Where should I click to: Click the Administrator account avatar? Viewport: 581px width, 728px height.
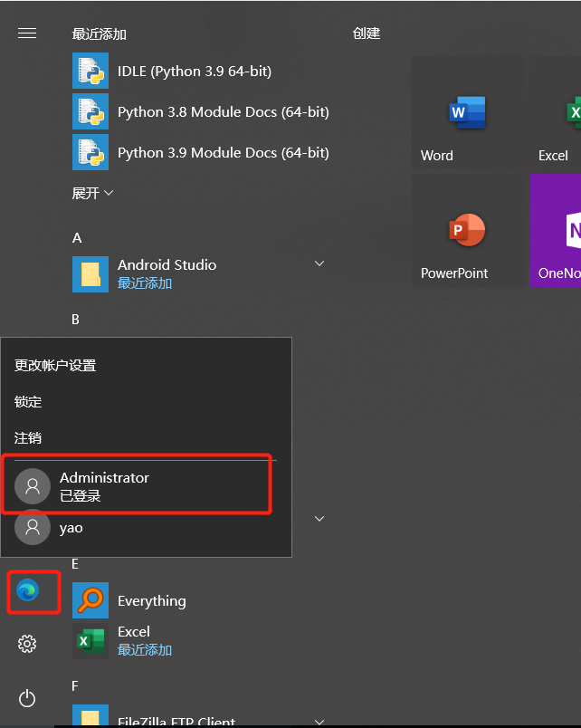33,486
